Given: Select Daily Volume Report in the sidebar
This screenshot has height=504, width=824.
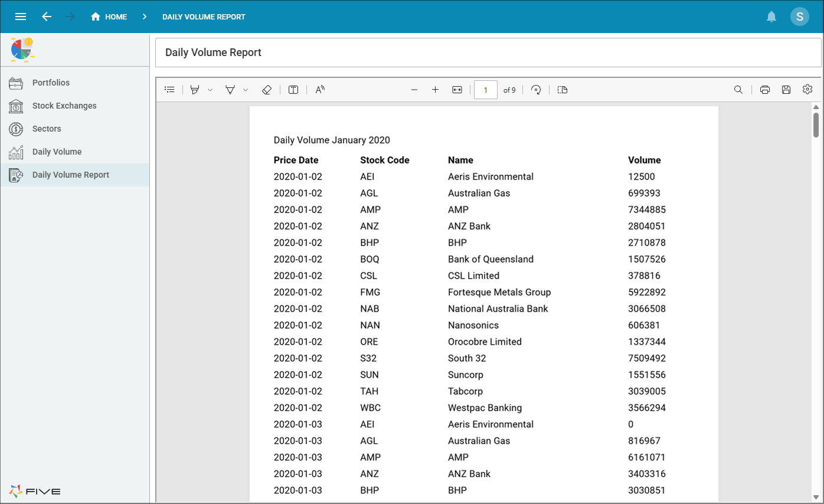Looking at the screenshot, I should point(75,175).
